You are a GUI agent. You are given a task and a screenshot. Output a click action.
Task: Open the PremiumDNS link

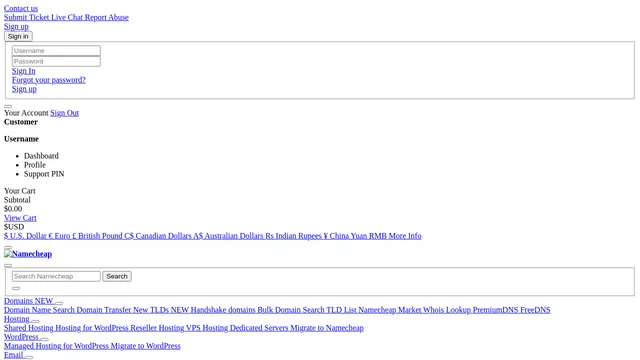pos(496,310)
